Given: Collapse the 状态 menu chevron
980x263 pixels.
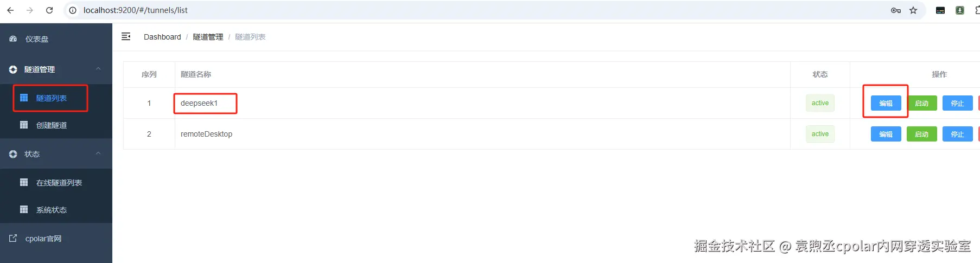Looking at the screenshot, I should pos(98,153).
